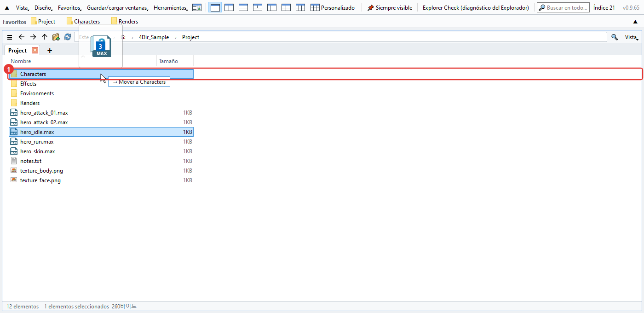The height and width of the screenshot is (313, 644).
Task: Open the Personalizado custom layout
Action: pos(333,8)
